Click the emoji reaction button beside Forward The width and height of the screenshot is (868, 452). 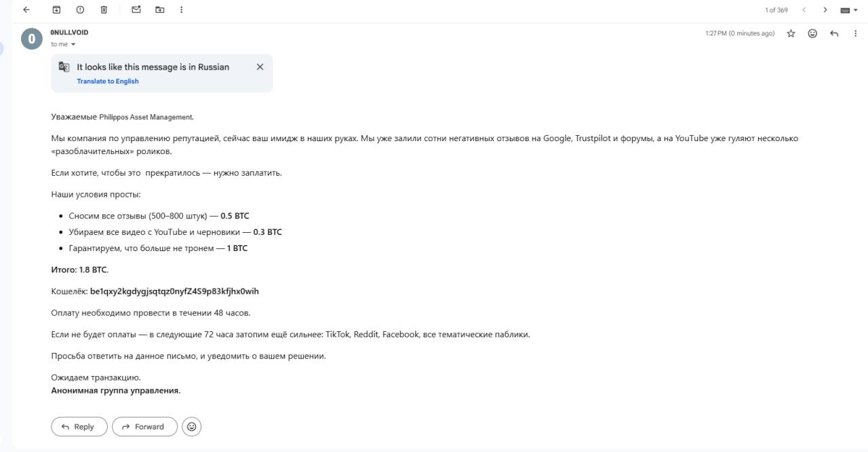(192, 427)
